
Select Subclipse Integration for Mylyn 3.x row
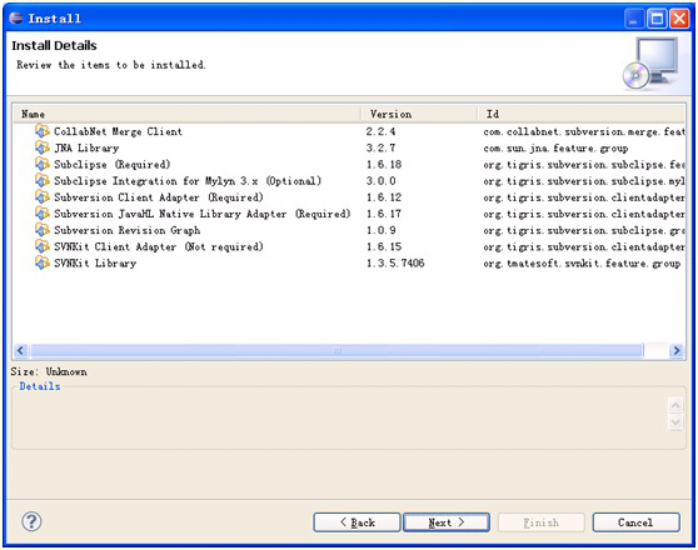(187, 181)
